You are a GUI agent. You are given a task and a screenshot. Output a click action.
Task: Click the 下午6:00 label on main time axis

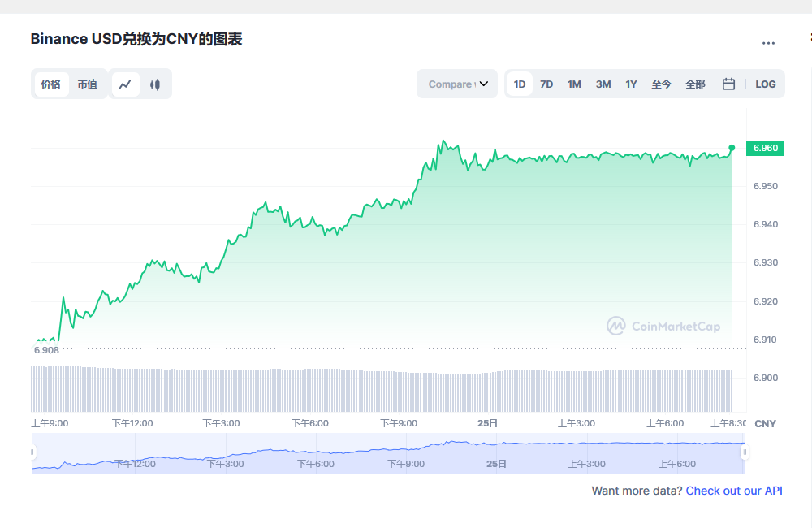[310, 423]
